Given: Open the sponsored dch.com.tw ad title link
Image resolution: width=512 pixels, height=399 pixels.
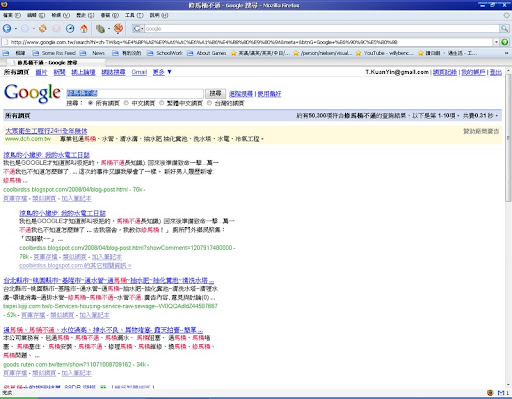Looking at the screenshot, I should click(46, 131).
